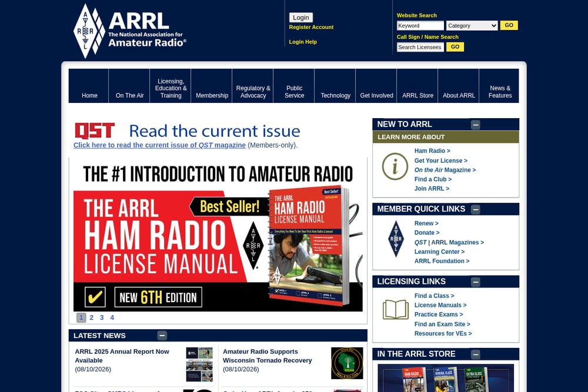The height and width of the screenshot is (392, 588).
Task: Open the On The Air menu
Action: point(129,86)
